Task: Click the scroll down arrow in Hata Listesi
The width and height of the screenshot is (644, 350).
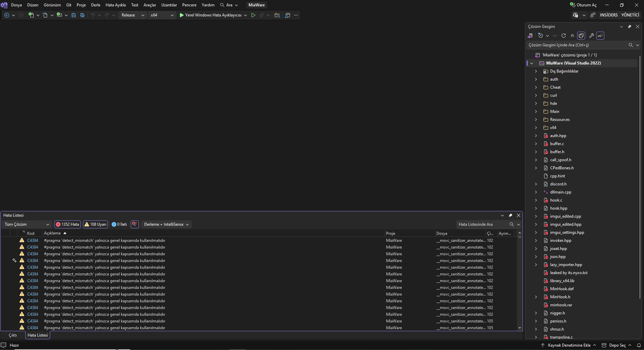Action: pyautogui.click(x=520, y=328)
